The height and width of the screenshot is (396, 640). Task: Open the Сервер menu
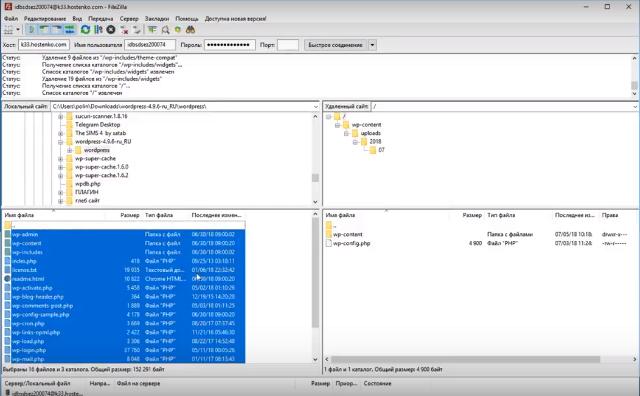point(129,19)
